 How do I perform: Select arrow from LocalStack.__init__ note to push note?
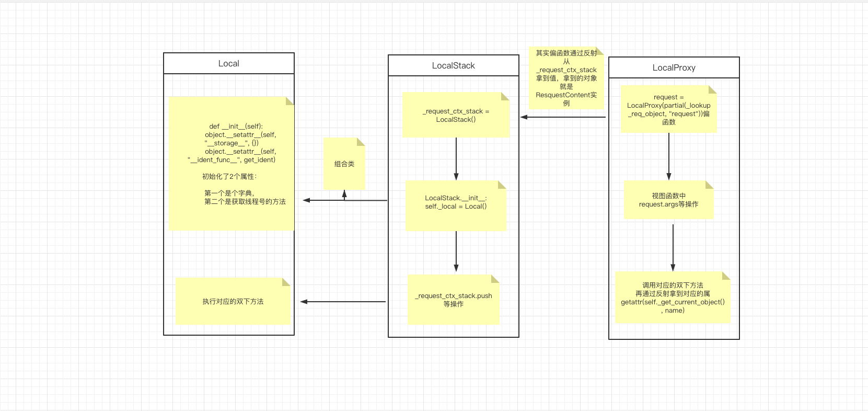[456, 252]
